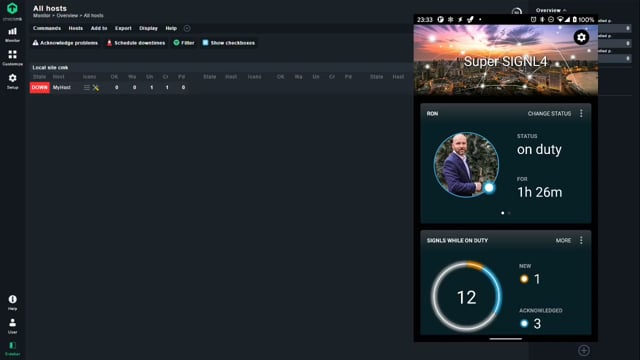640x360 pixels.
Task: Open the Help info icon in sidebar
Action: [x=12, y=302]
